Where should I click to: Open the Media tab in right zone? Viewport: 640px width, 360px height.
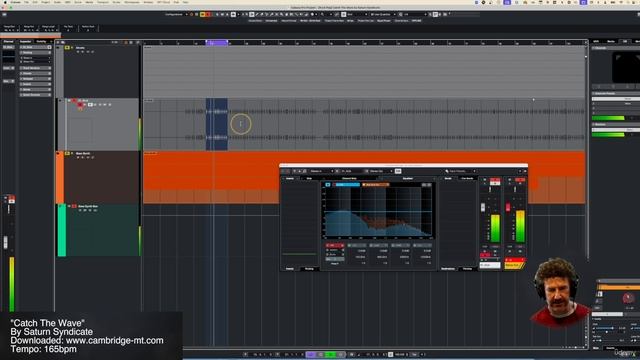click(x=611, y=42)
